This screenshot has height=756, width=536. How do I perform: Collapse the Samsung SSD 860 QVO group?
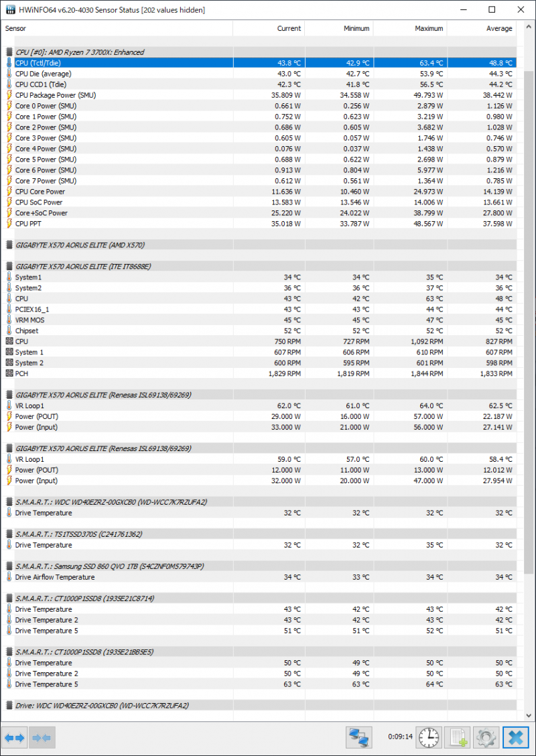pyautogui.click(x=9, y=567)
